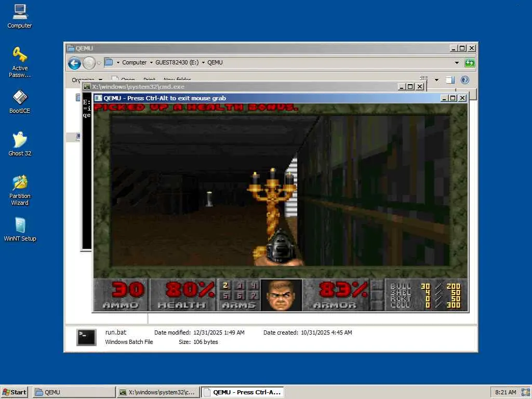Click the Doomguy face on status bar
532x399 pixels.
coord(281,295)
